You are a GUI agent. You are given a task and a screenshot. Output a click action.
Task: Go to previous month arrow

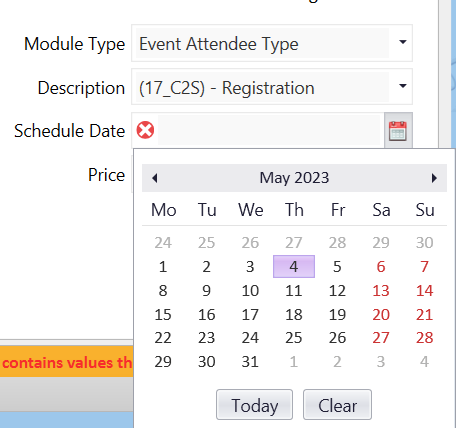pos(154,178)
